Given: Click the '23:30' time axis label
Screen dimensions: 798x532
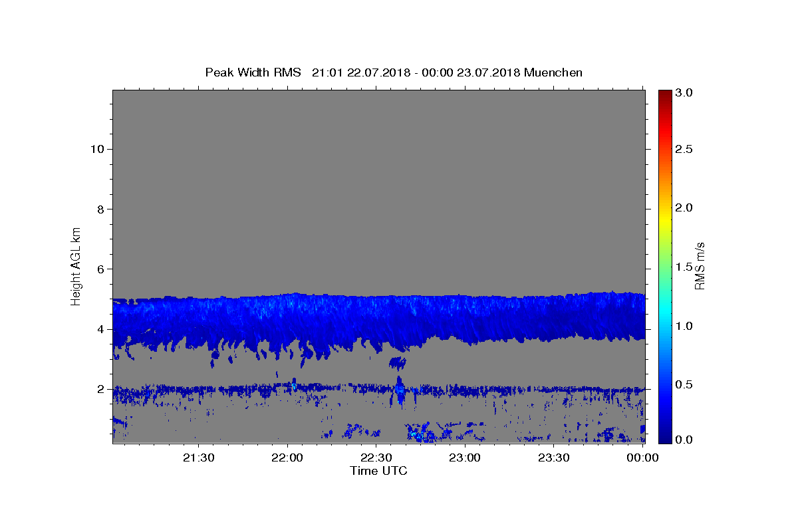Looking at the screenshot, I should pos(553,458).
